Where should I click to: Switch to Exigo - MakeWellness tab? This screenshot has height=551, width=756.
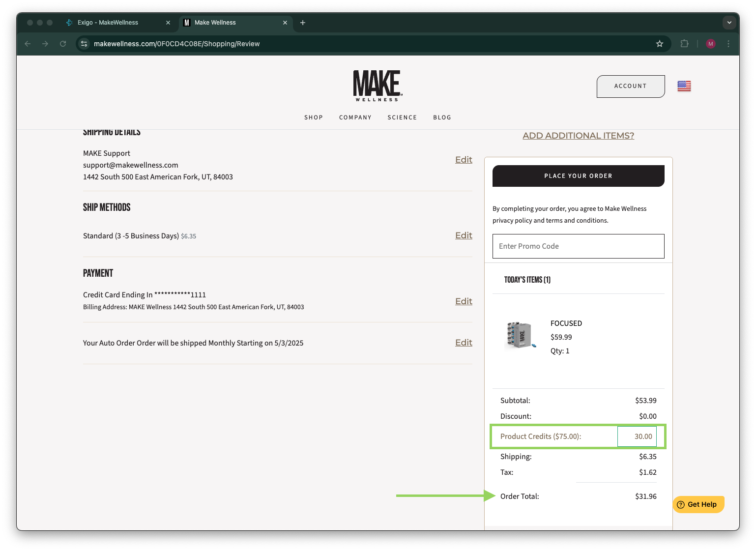(x=118, y=23)
